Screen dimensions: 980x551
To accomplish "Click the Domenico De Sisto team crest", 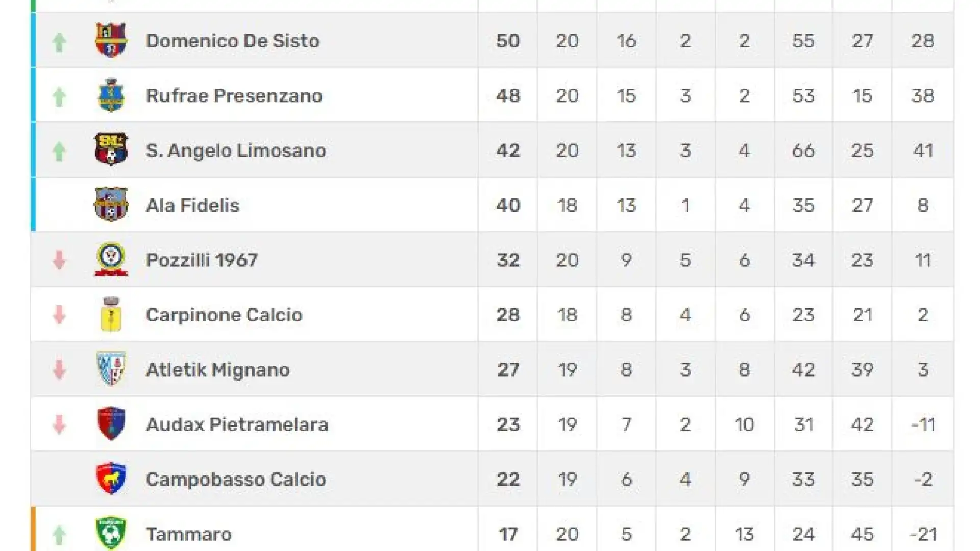I will click(x=111, y=40).
